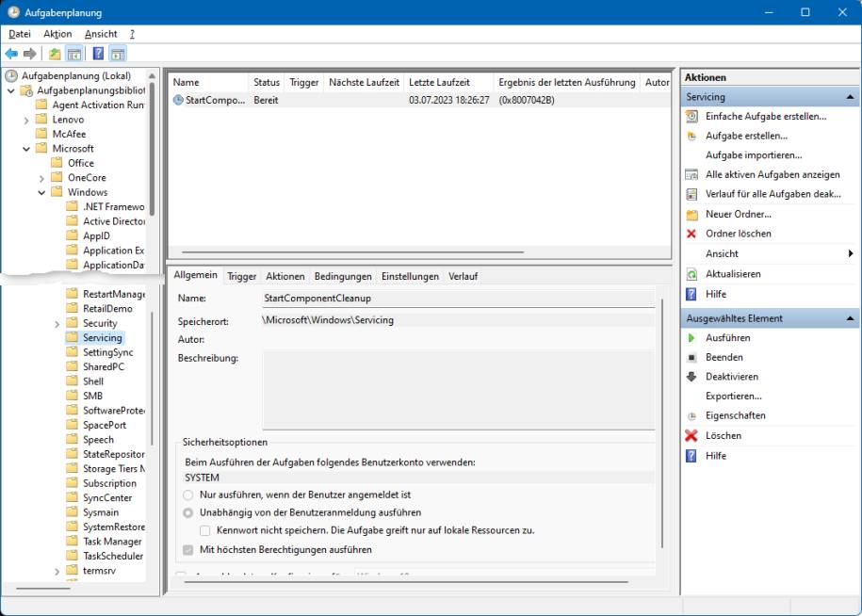Screen dimensions: 862x616
Task: Click 'Einfache Aufgabe erstellen...' action
Action: (765, 117)
